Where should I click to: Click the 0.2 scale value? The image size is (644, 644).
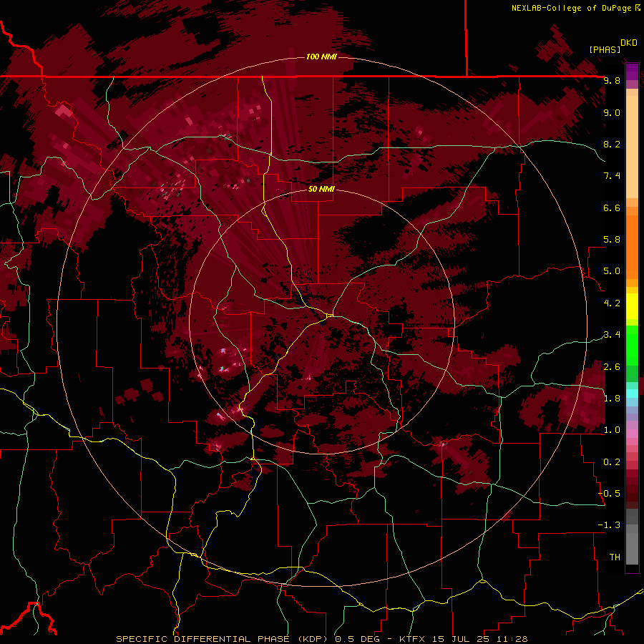pos(612,462)
